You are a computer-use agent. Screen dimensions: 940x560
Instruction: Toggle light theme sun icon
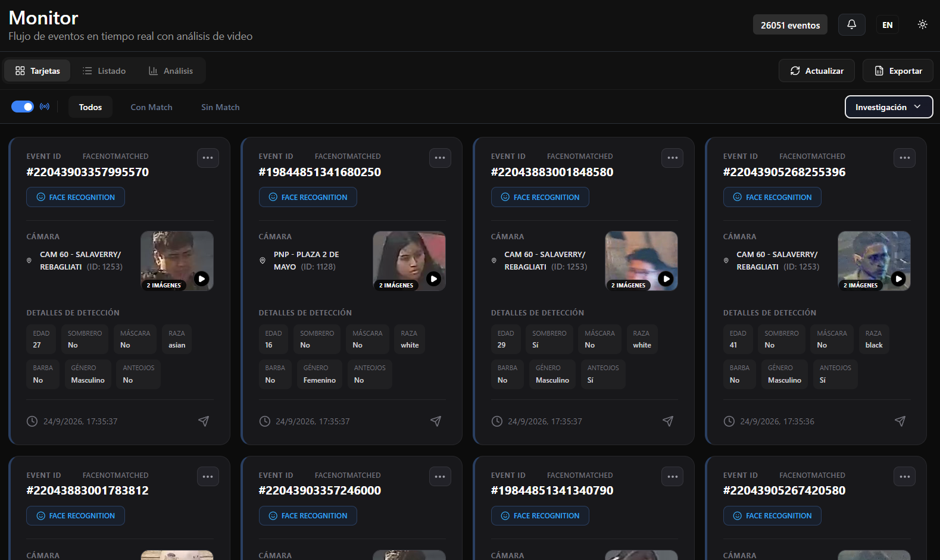click(x=922, y=24)
